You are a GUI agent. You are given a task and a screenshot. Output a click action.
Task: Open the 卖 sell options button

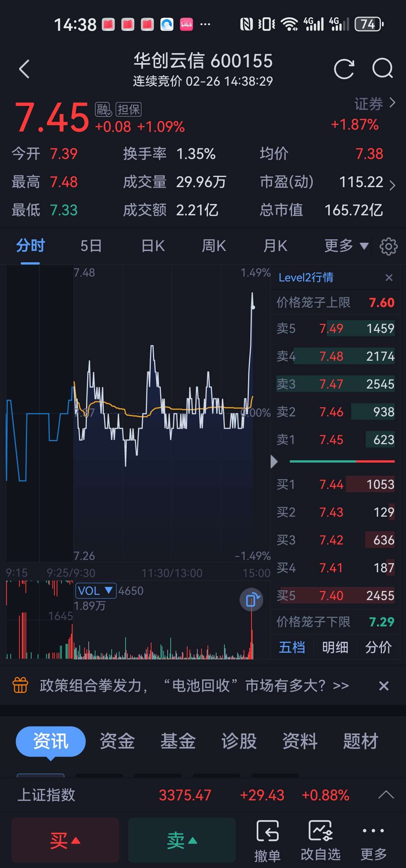182,840
